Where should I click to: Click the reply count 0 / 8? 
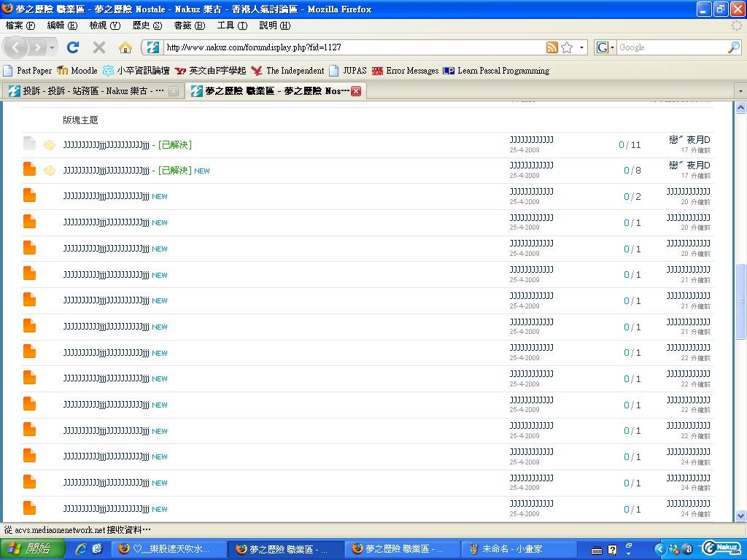pyautogui.click(x=632, y=171)
